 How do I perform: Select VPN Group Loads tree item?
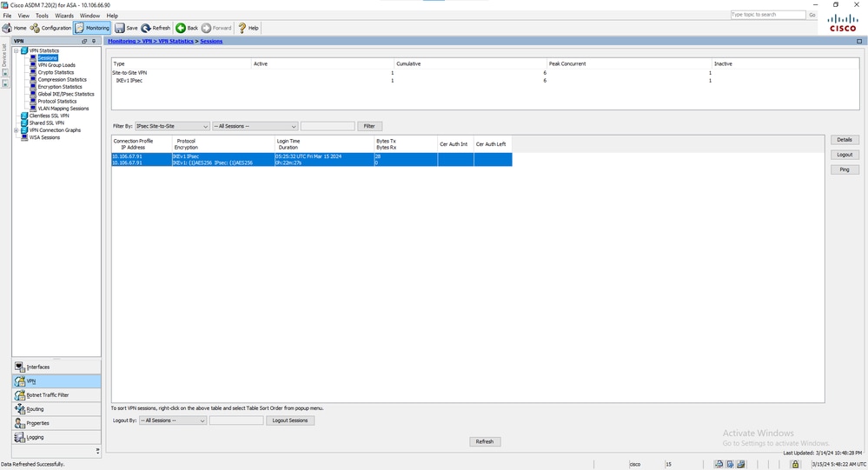tap(56, 65)
